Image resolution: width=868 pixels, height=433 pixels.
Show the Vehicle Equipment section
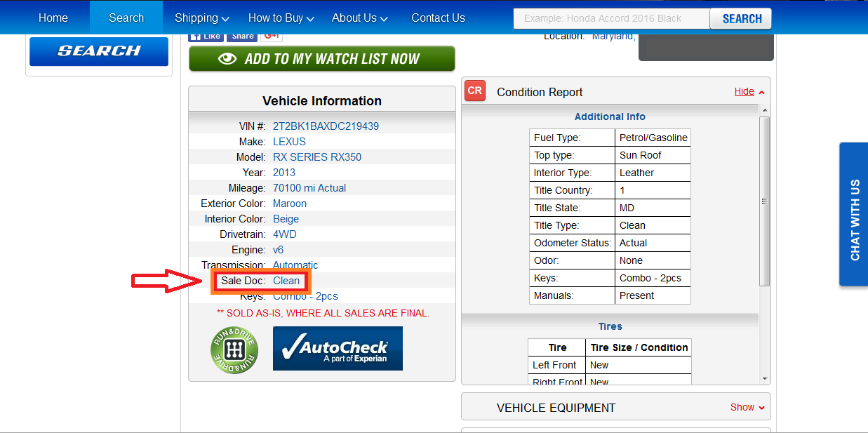click(747, 407)
